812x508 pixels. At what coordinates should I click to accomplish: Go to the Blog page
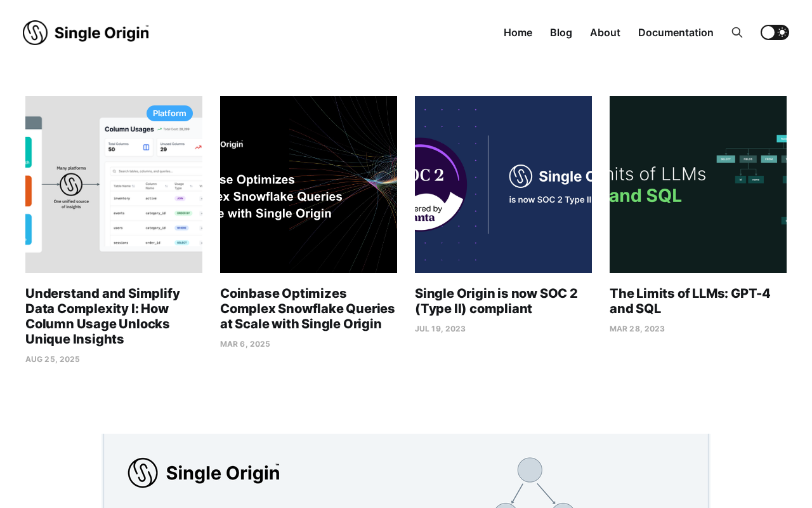pos(561,32)
